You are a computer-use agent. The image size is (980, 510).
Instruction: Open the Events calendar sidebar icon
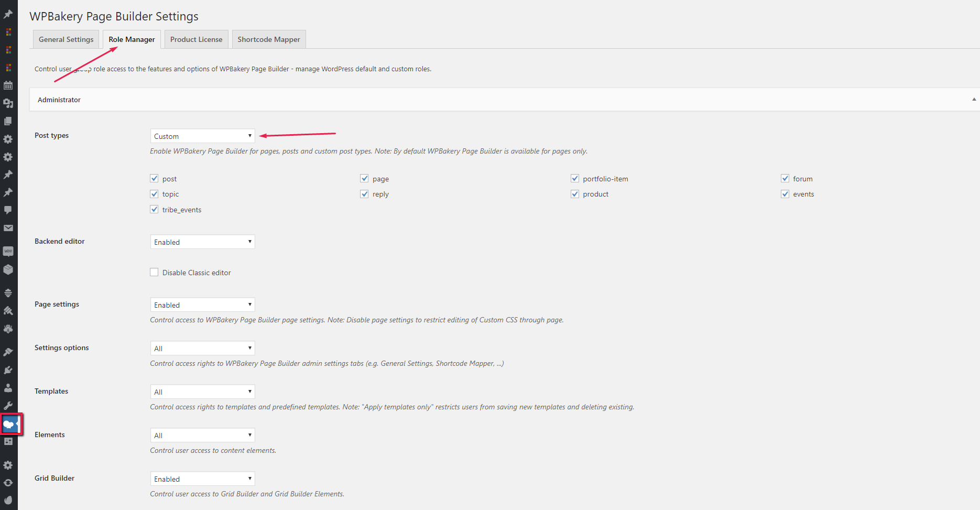pos(8,85)
